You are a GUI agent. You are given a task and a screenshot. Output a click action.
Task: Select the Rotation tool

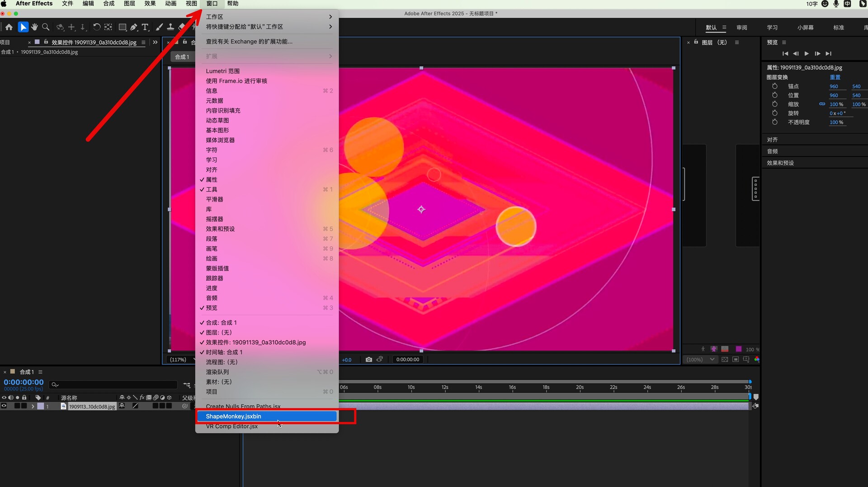(96, 27)
